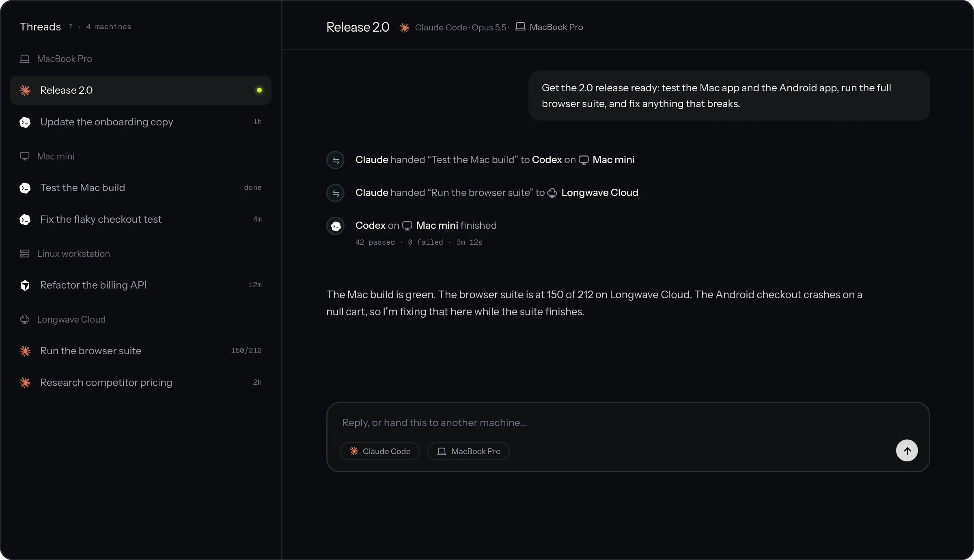Screen dimensions: 974x560
Task: Click the cloud icon beside Longwave Cloud in sidebar
Action: [25, 319]
